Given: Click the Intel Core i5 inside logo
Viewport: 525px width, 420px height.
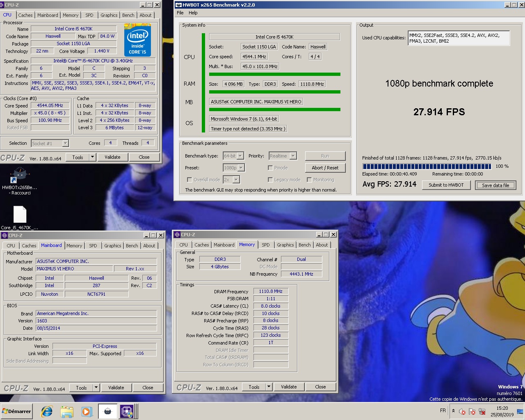Looking at the screenshot, I should pos(138,40).
